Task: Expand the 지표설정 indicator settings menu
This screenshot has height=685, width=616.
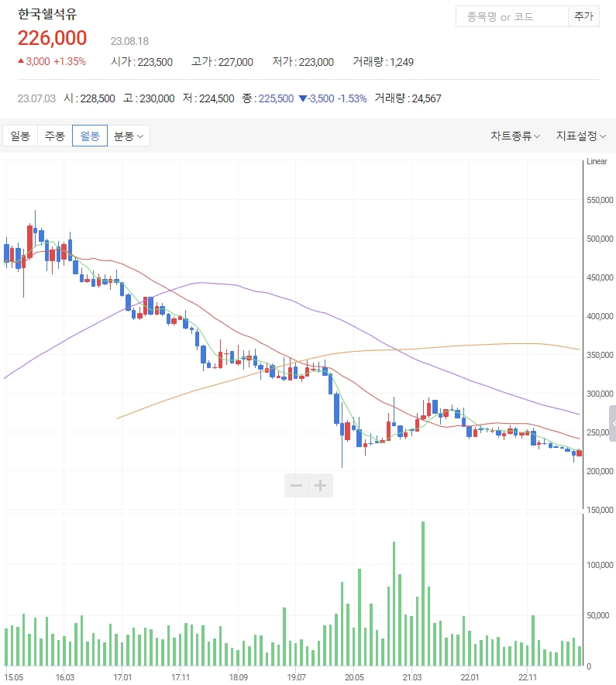Action: click(580, 136)
